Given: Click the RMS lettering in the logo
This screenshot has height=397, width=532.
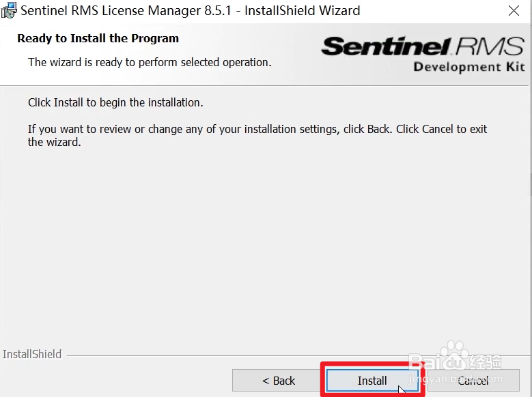Looking at the screenshot, I should [x=490, y=46].
